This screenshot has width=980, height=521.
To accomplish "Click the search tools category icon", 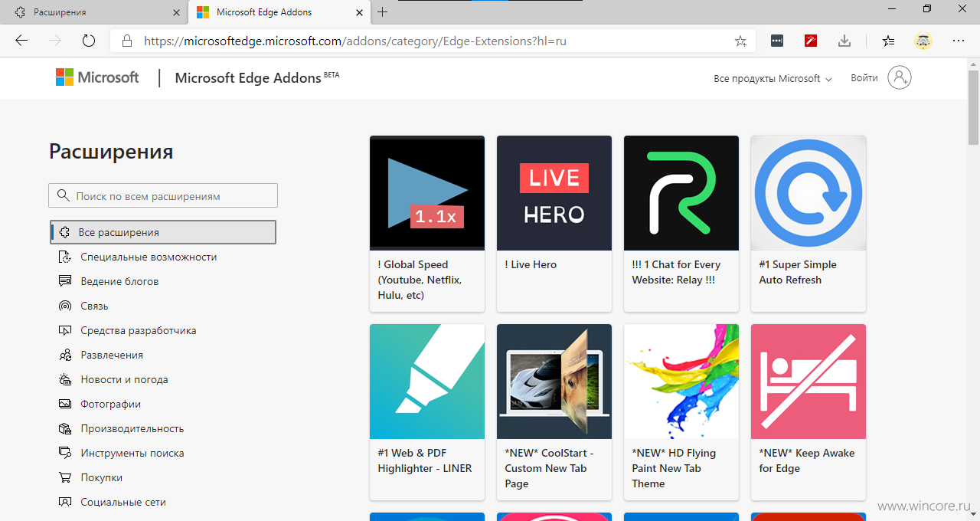I will 65,453.
